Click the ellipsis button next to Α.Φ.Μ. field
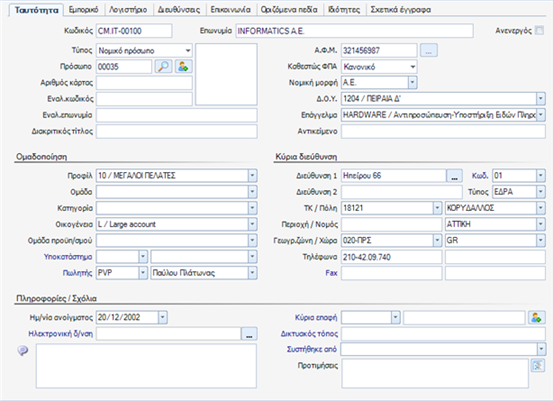 429,50
